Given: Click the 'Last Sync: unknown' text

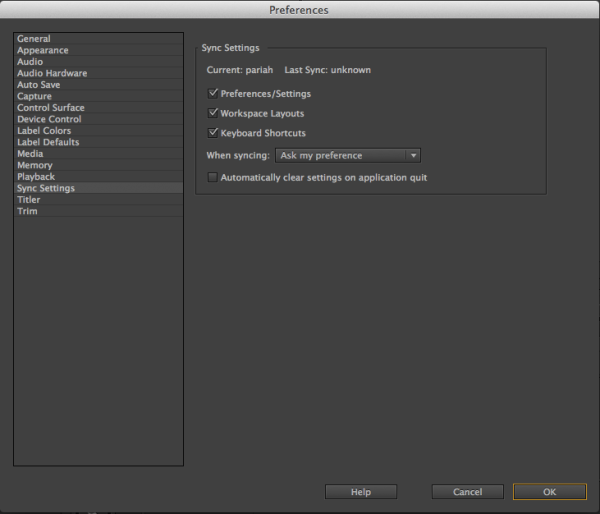Looking at the screenshot, I should click(328, 70).
